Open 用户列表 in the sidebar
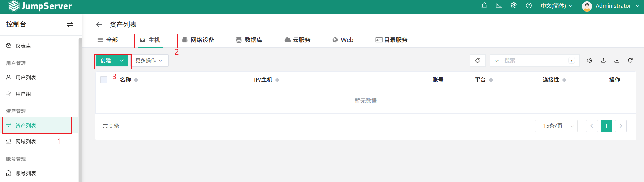Viewport: 644px width, 182px height. [x=39, y=77]
